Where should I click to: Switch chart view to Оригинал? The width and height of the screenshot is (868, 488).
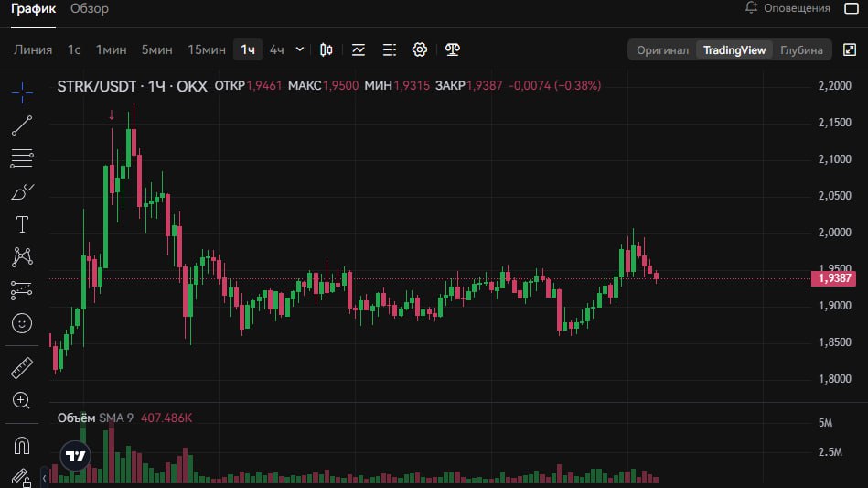(x=662, y=50)
